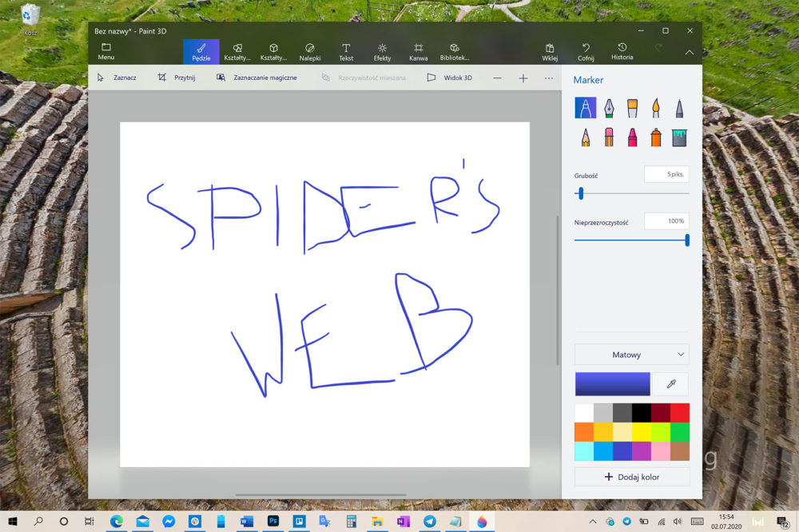The height and width of the screenshot is (532, 799).
Task: Activate Zaznaczanie magiczne
Action: coord(256,77)
